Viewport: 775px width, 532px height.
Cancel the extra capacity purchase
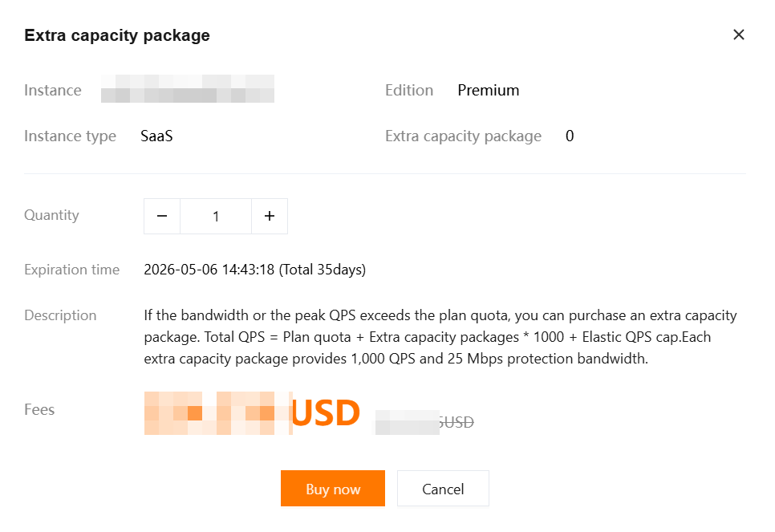pos(443,489)
